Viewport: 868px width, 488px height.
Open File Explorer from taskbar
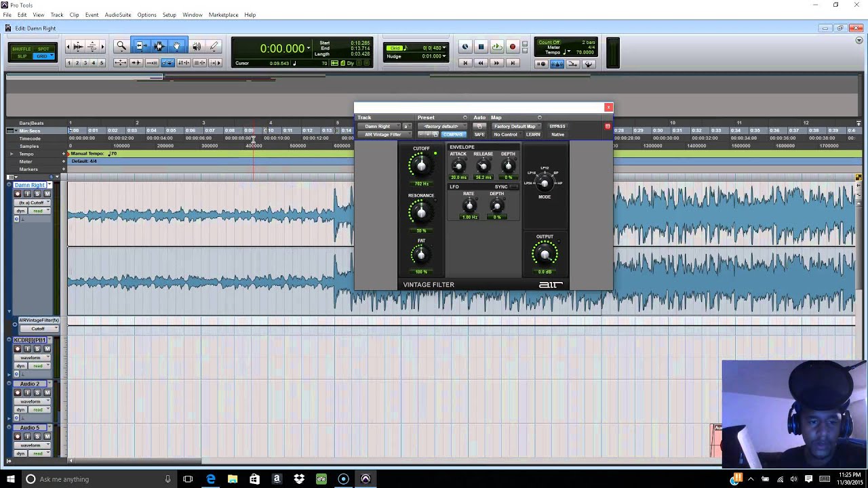[233, 479]
